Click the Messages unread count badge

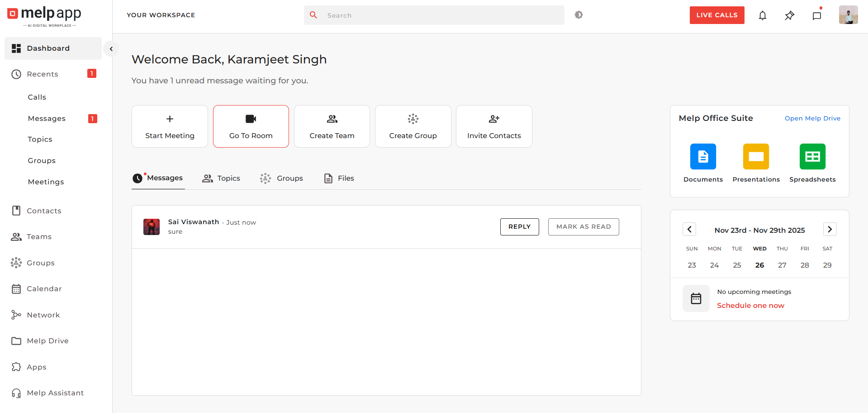93,119
